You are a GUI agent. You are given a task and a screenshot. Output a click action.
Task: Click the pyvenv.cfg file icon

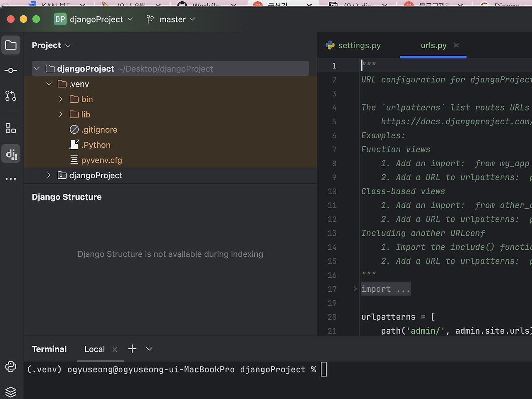[74, 160]
